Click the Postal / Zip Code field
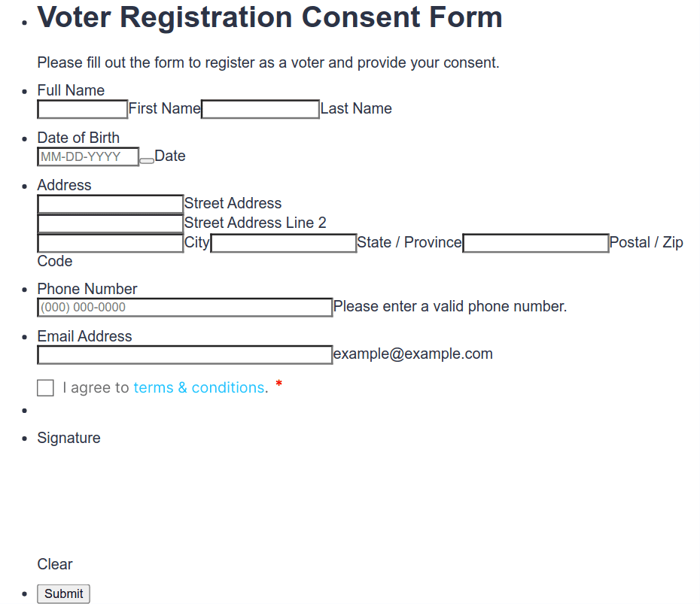This screenshot has height=604, width=700. (x=536, y=244)
